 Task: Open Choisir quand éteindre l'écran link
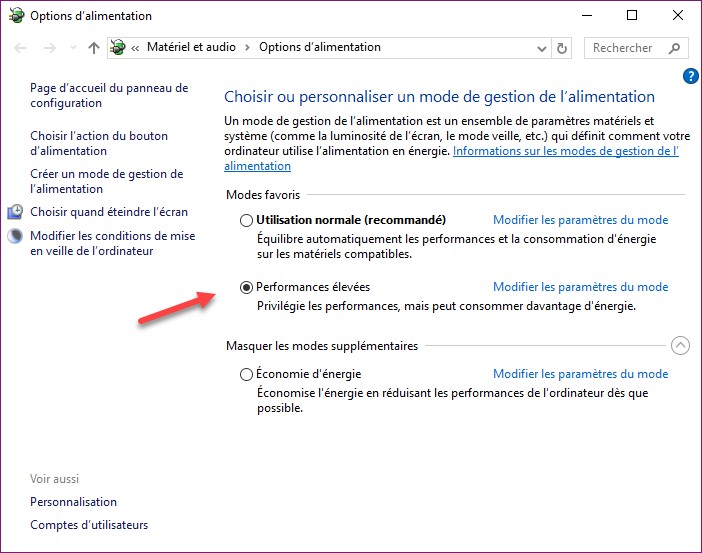click(x=109, y=212)
